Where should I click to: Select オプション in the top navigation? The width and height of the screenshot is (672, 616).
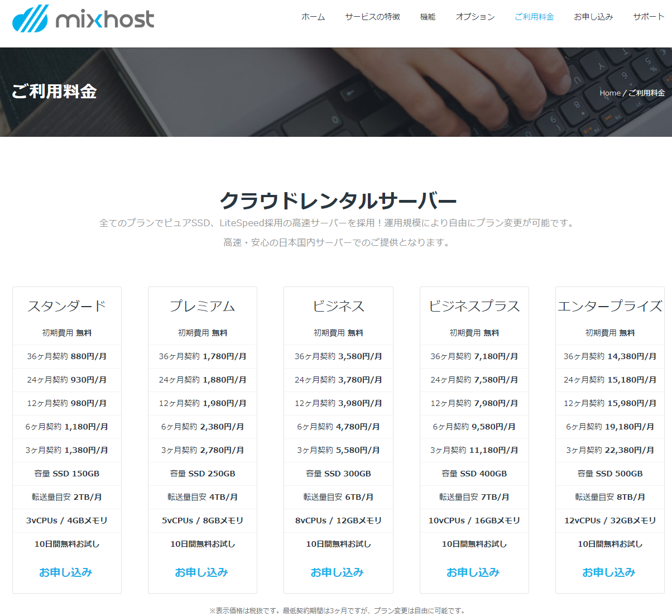coord(475,17)
